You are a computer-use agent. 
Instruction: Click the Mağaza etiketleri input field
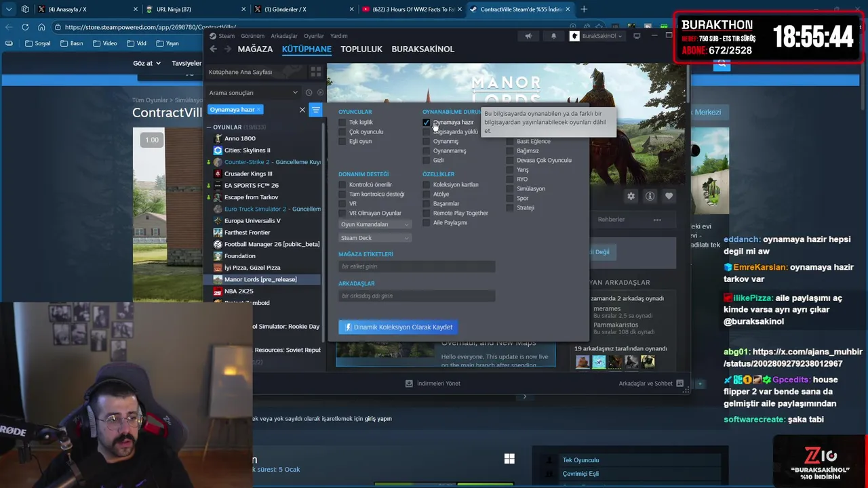[x=416, y=266]
